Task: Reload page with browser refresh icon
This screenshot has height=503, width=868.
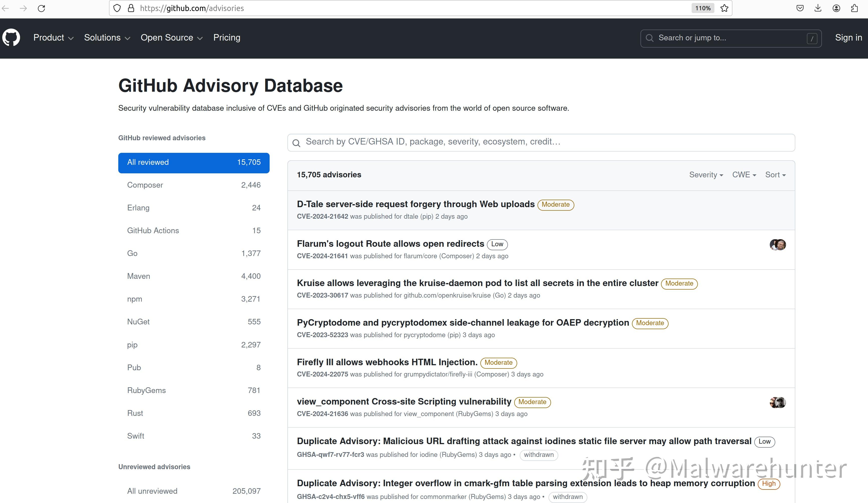Action: 41,8
